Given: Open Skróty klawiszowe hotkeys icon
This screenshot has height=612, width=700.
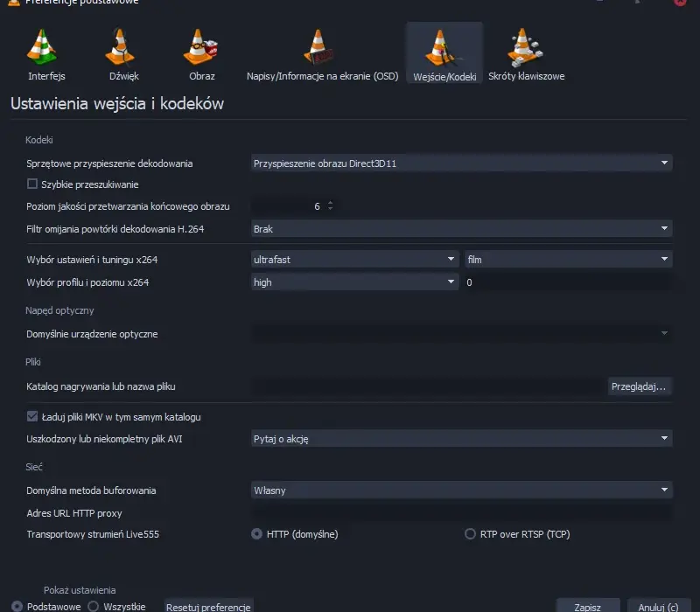Looking at the screenshot, I should (x=525, y=47).
